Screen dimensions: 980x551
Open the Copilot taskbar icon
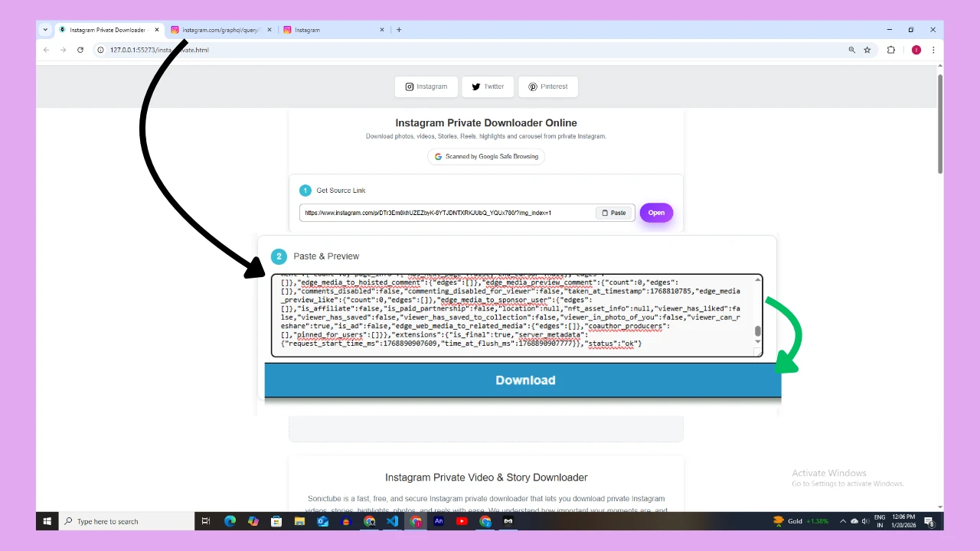253,521
